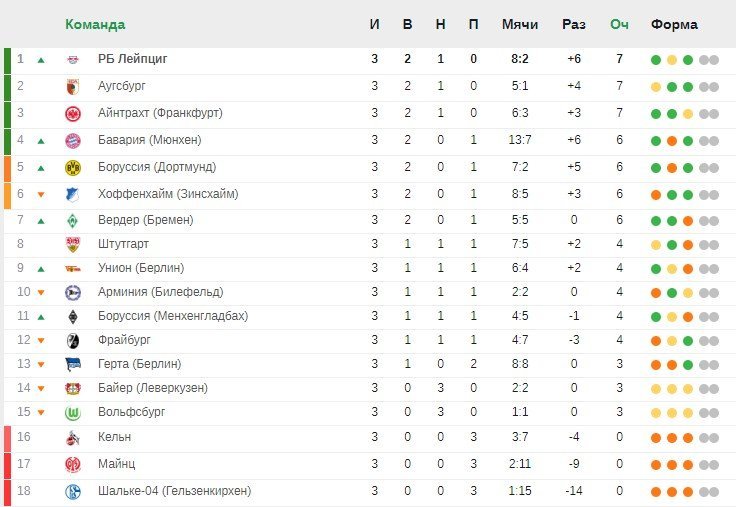736x507 pixels.
Task: Click Форма column header
Action: click(674, 24)
